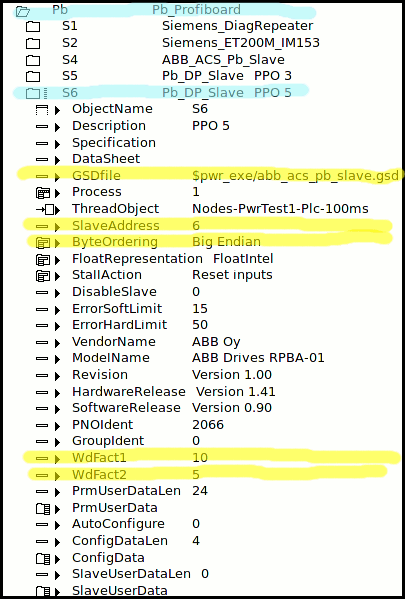
Task: Expand the WdFact1 attribute arrow
Action: pyautogui.click(x=57, y=459)
